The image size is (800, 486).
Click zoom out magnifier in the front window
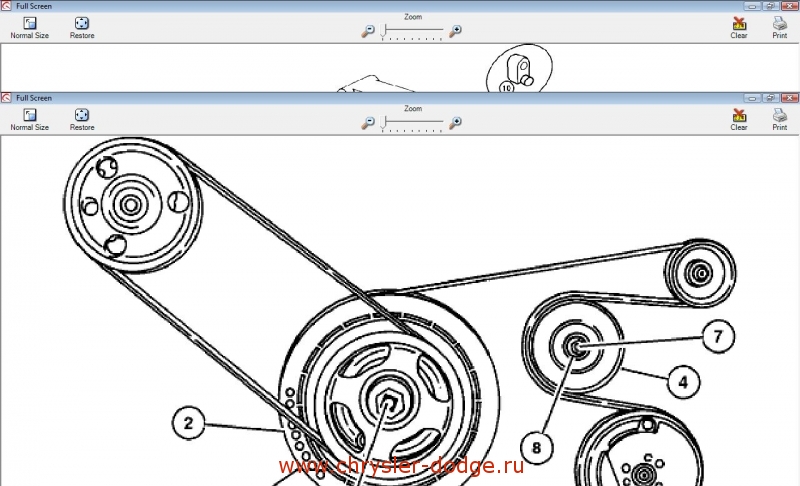(367, 123)
